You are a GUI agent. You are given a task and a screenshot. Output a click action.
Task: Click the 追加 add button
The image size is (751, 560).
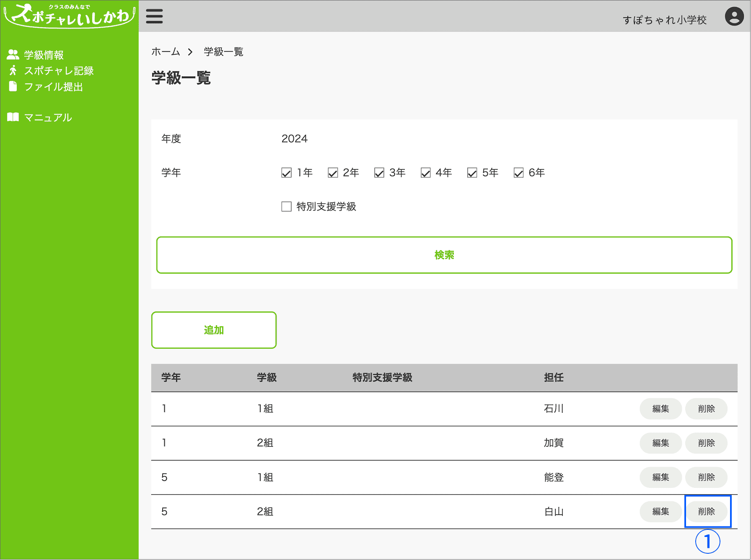pos(214,330)
